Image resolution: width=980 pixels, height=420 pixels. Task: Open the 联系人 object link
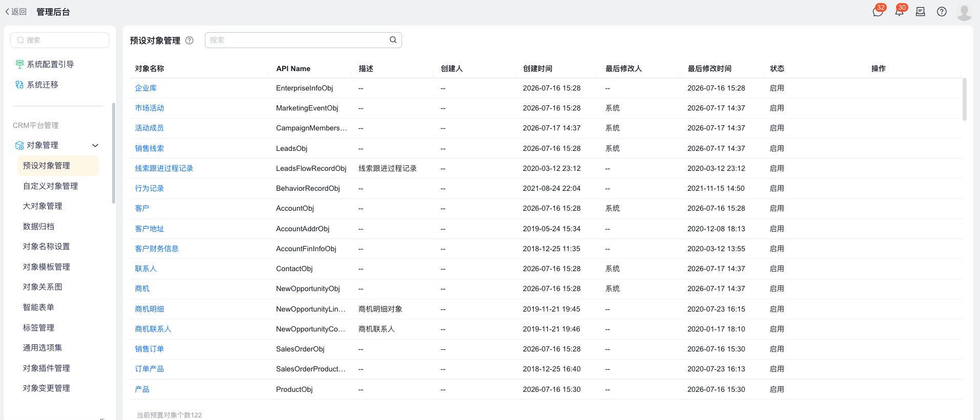coord(146,269)
